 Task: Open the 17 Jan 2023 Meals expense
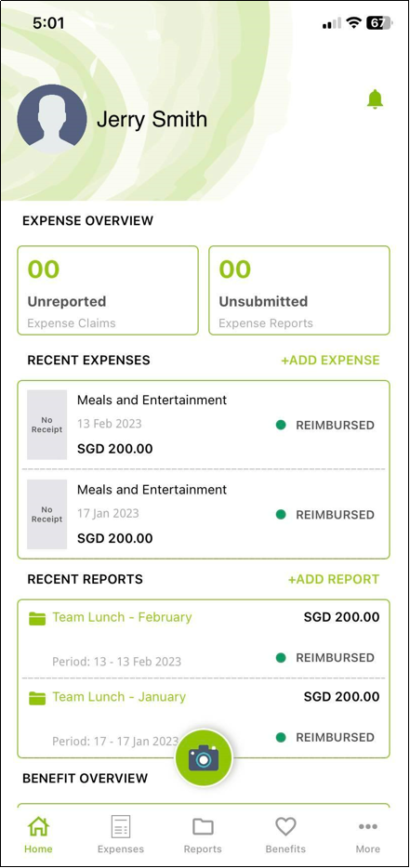click(204, 514)
